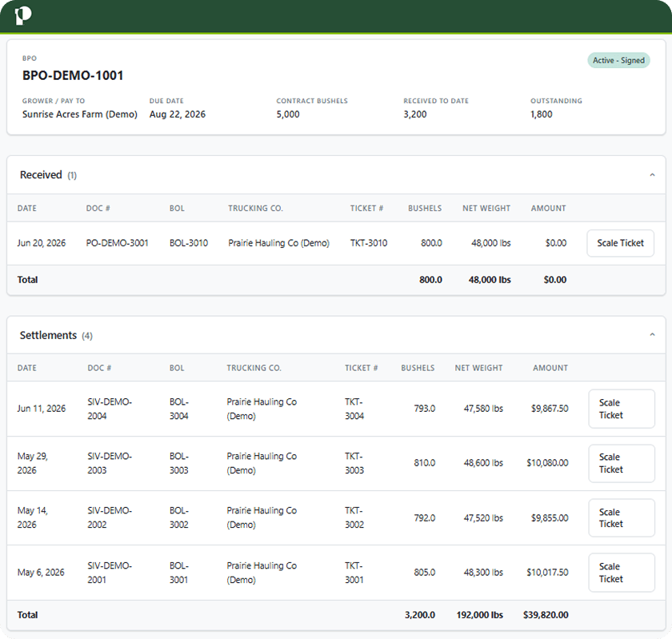Open Scale Ticket for SIV-DEMO-2001 row
672x639 pixels.
pyautogui.click(x=622, y=573)
